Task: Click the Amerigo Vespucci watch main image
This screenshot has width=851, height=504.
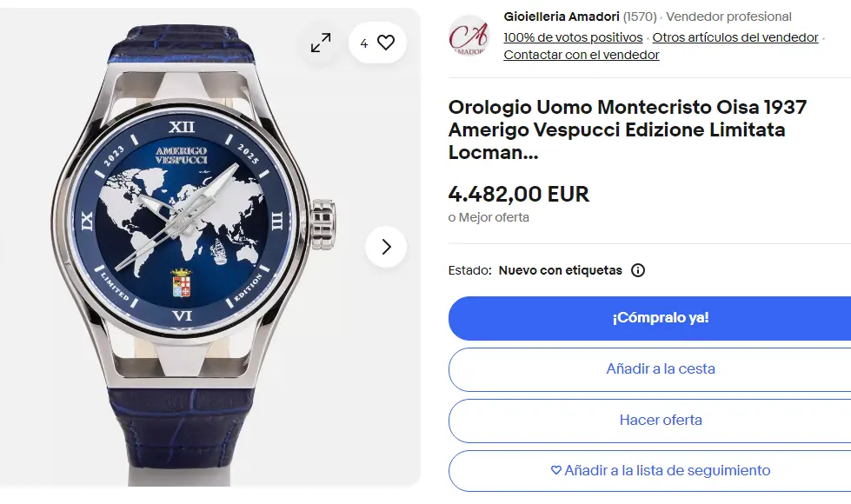Action: 196,248
